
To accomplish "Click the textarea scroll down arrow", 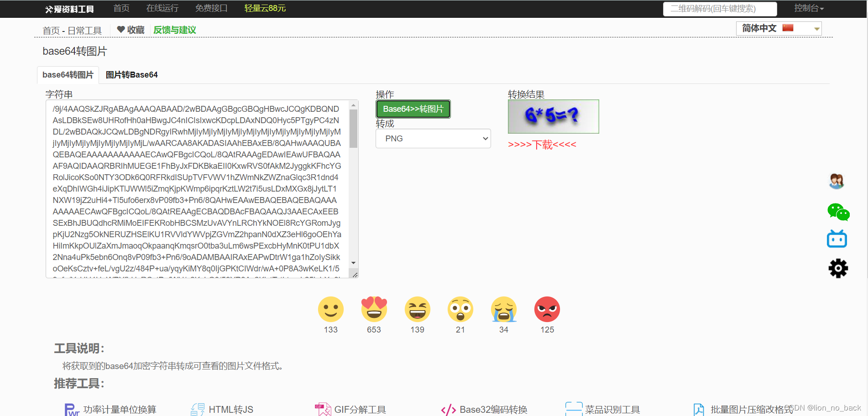I will tap(353, 263).
